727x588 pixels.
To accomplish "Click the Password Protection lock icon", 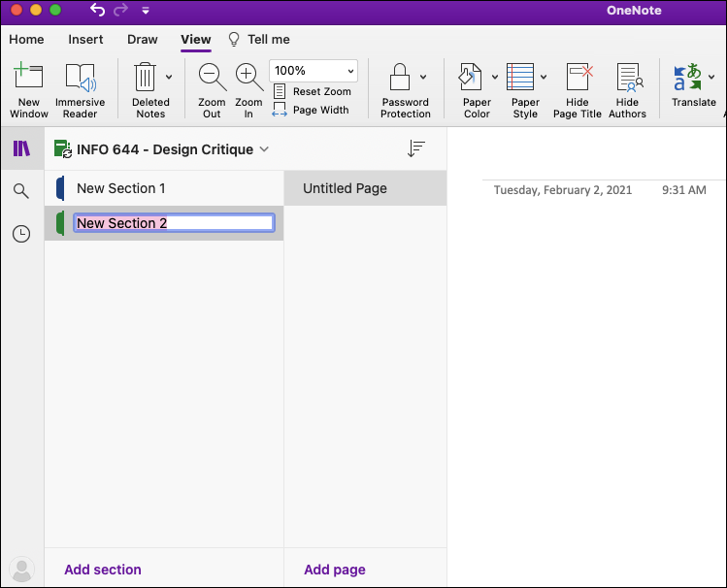I will 399,77.
